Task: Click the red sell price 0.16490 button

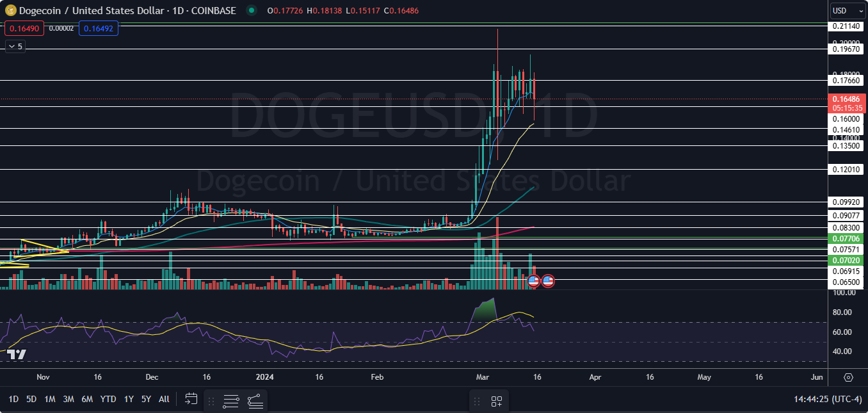Action: point(23,28)
